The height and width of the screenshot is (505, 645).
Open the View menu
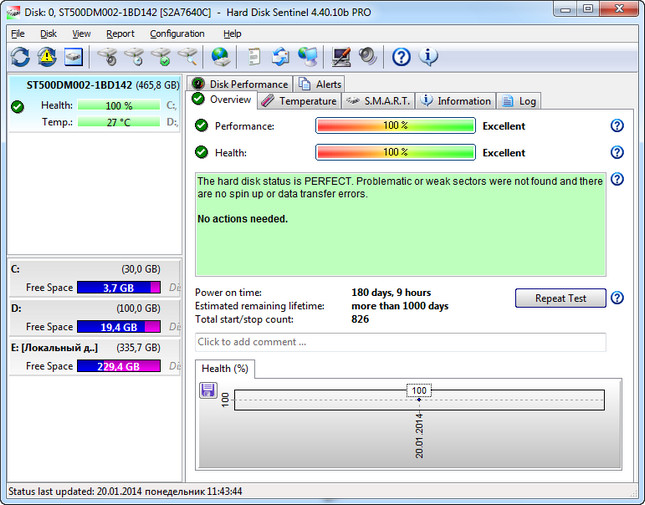coord(81,34)
